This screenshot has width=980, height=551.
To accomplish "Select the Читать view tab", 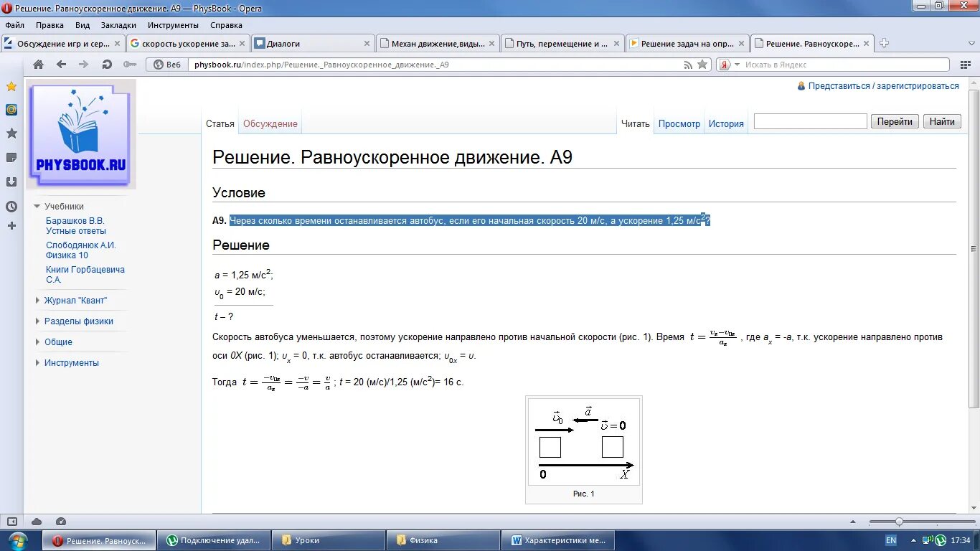I will 636,123.
